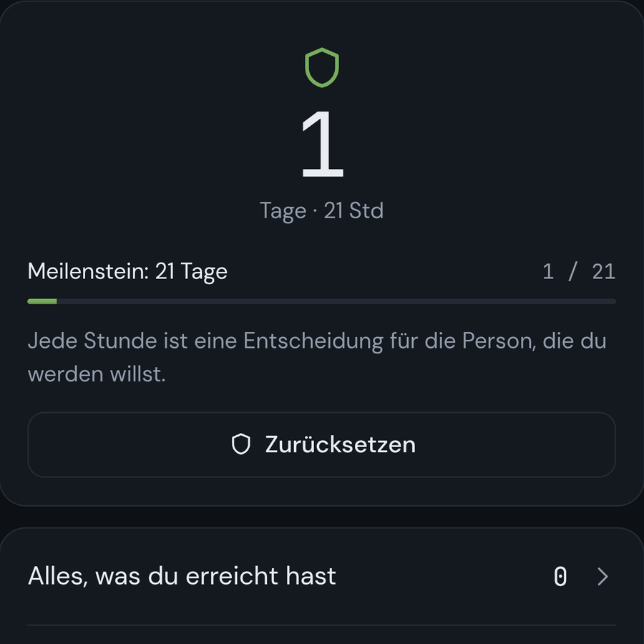The image size is (644, 644).
Task: Open 'Alles, was du erreicht hast' row
Action: (321, 576)
